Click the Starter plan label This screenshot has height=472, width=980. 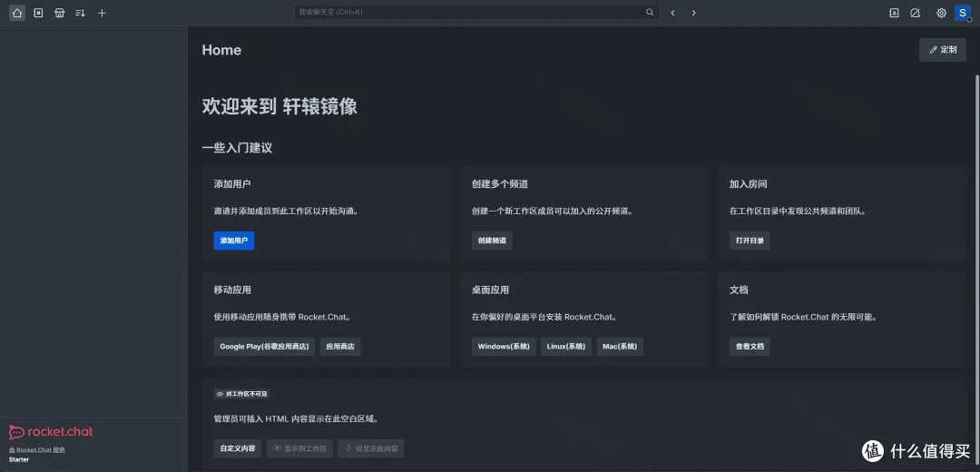coord(19,459)
